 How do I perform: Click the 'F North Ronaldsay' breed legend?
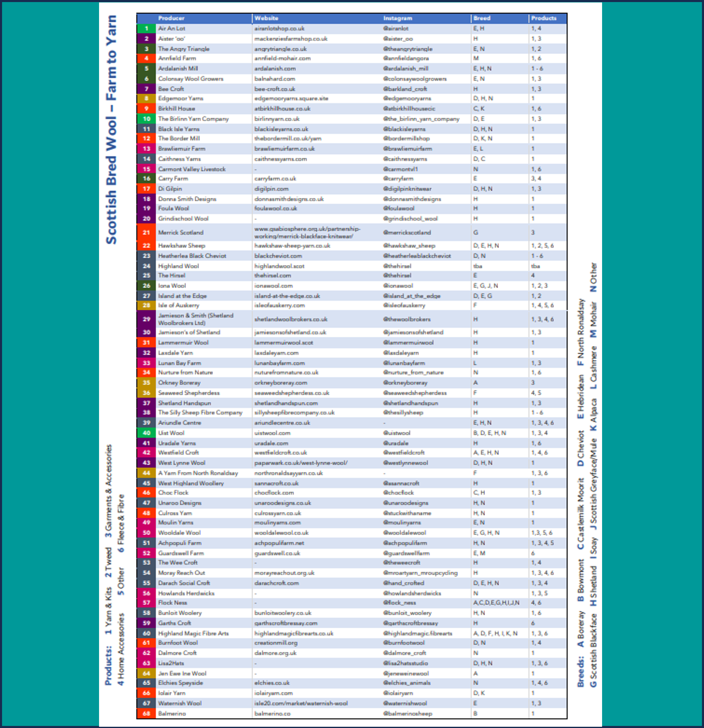[580, 332]
